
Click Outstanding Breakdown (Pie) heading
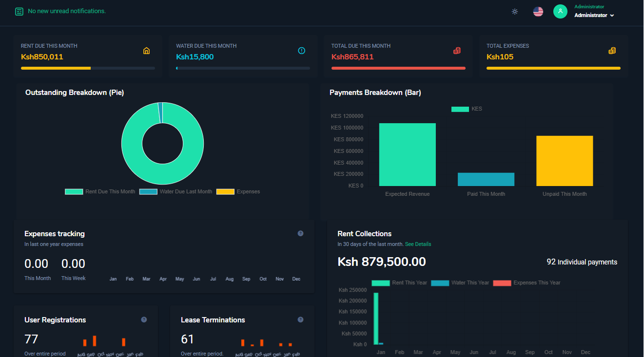[75, 93]
